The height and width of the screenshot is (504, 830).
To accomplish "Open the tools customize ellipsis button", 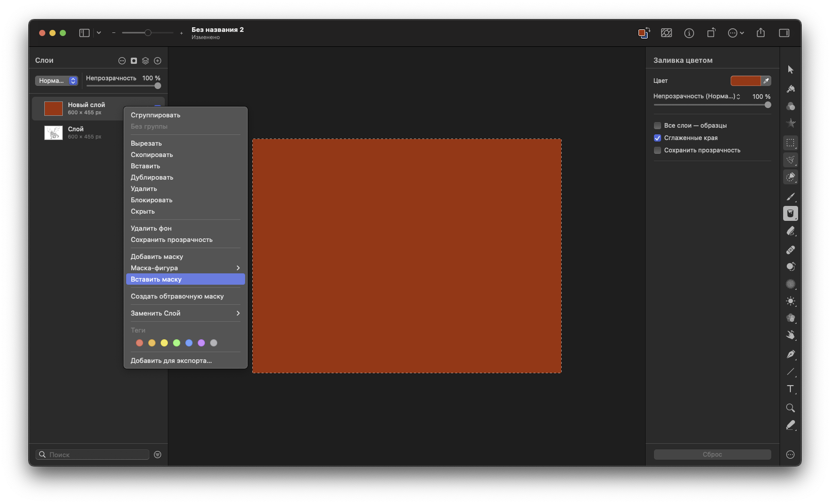I will 790,455.
